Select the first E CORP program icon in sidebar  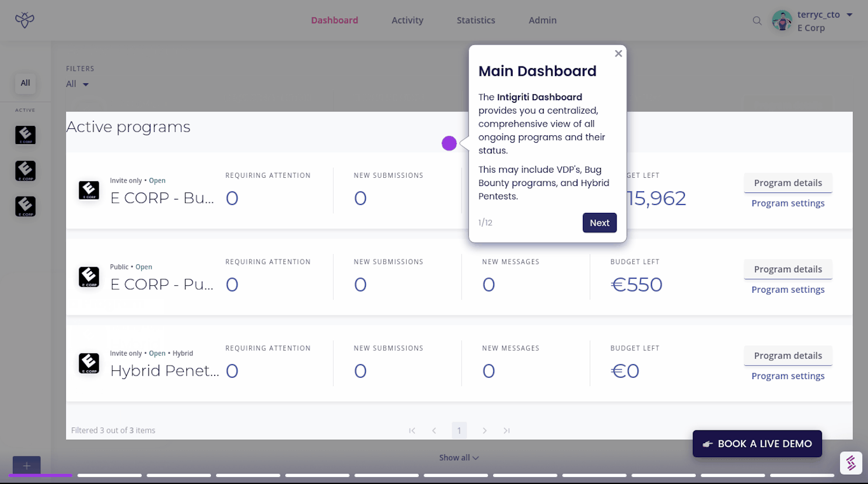click(x=25, y=135)
